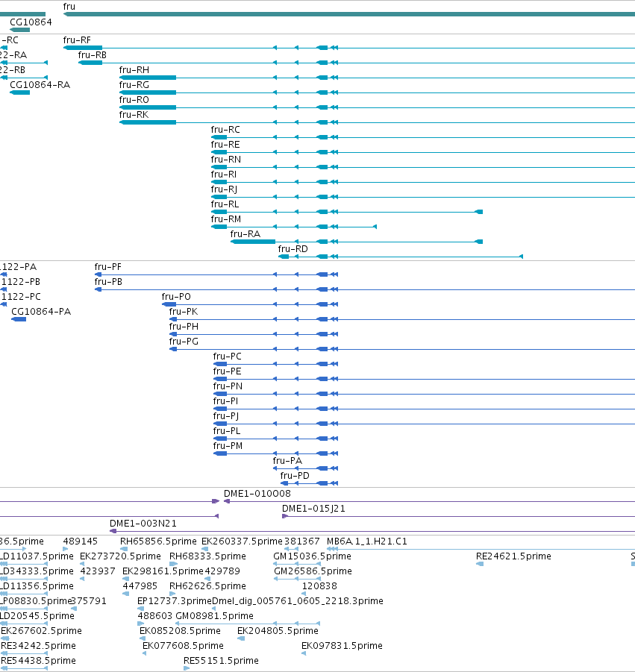Click the fru-PH protein label

[184, 327]
